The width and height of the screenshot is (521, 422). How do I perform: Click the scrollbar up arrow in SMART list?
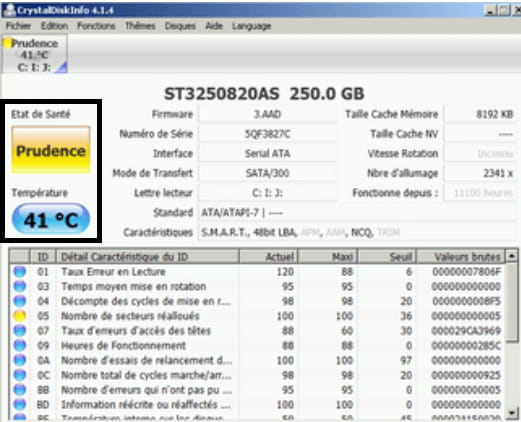click(x=512, y=256)
